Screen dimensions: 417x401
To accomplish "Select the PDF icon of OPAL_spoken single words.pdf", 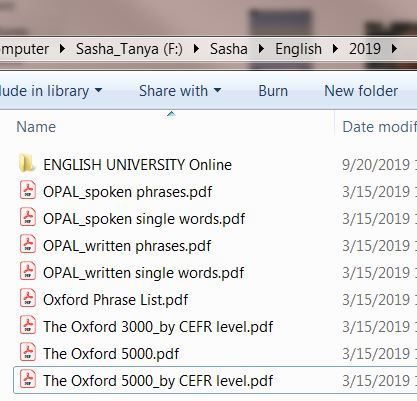I will [x=28, y=218].
